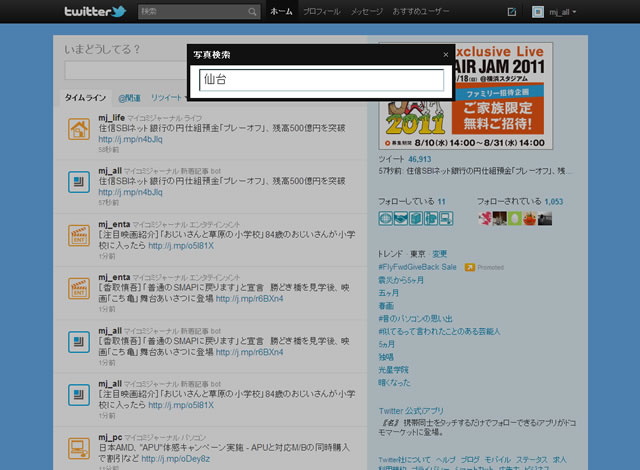Open the モバイル footer link

pos(497,460)
